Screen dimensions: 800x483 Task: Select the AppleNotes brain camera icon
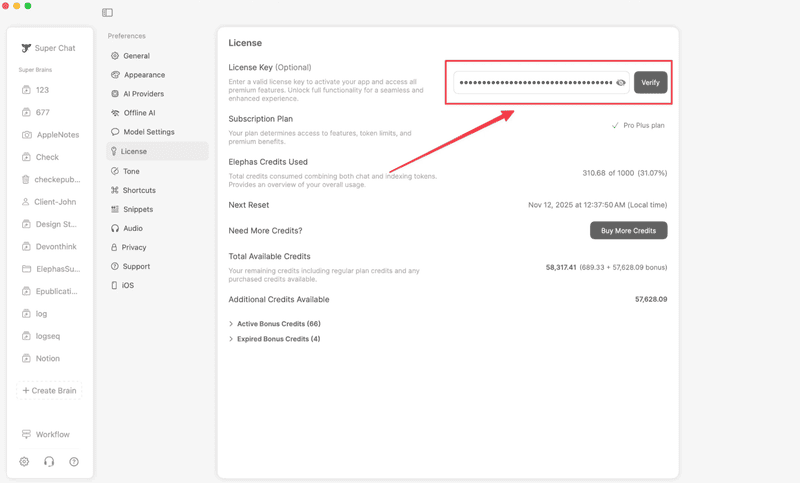[x=26, y=135]
